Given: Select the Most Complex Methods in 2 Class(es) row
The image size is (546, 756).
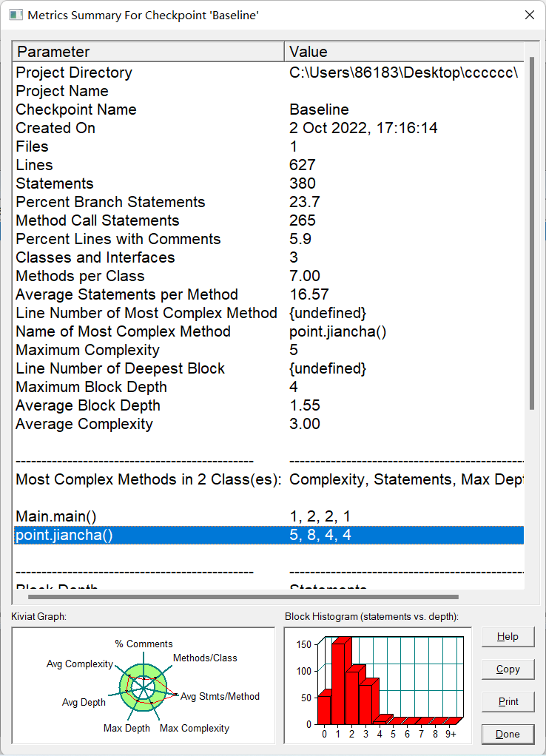Looking at the screenshot, I should [269, 479].
